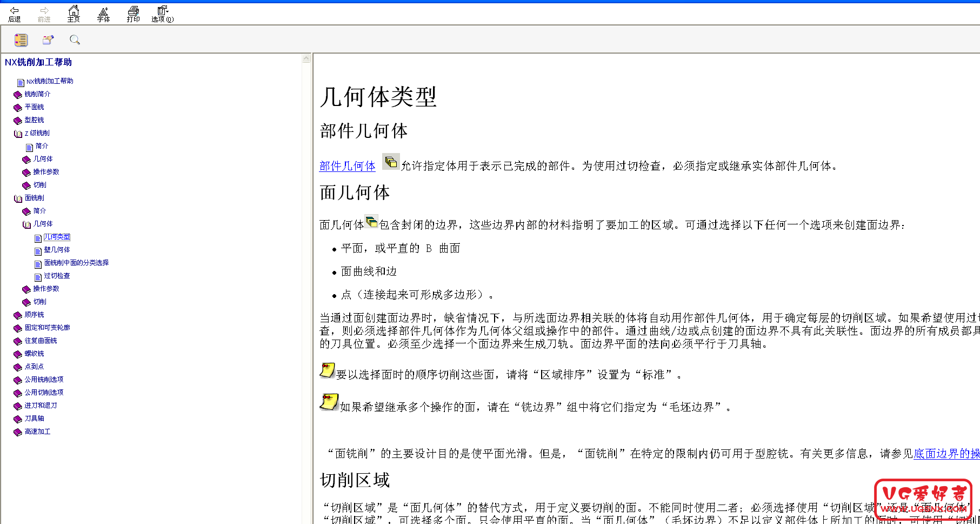Viewport: 980px width, 524px height.
Task: Click the 面曲线和边 bullet item
Action: tap(369, 271)
